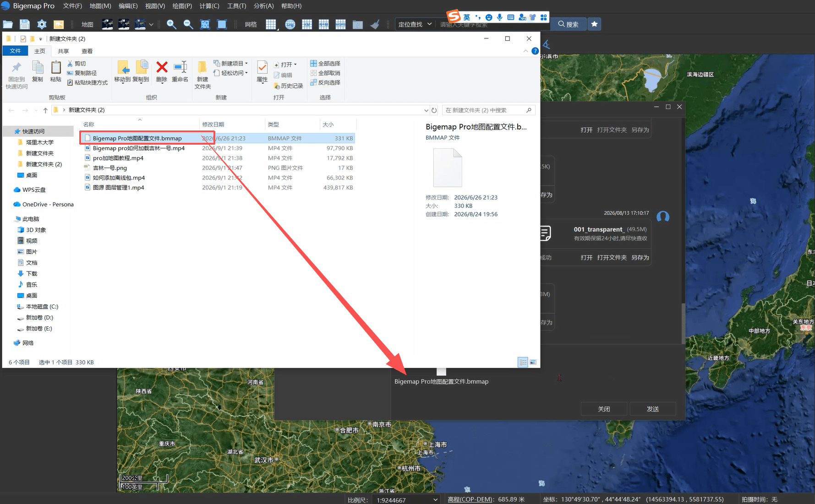Click Sogou IME voice microphone icon
Image resolution: width=815 pixels, height=504 pixels.
point(499,17)
